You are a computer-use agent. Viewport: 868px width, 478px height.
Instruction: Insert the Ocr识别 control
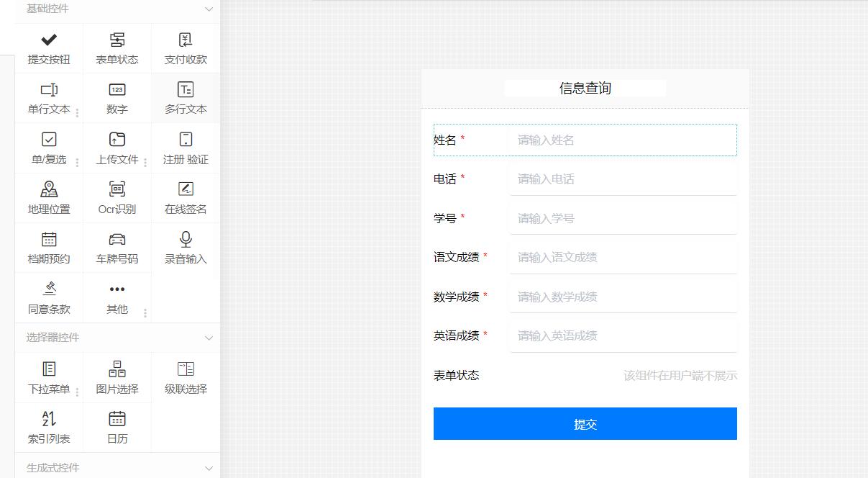click(117, 198)
